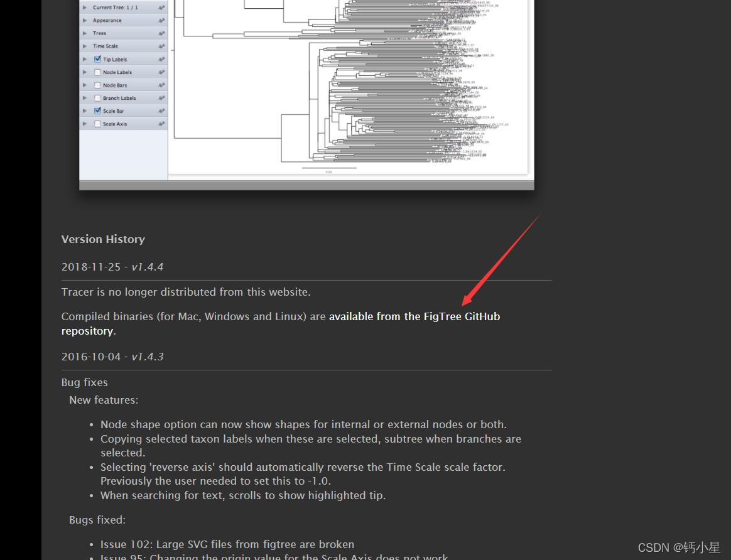Enable the Node Labels checkbox
The image size is (731, 560).
[97, 72]
